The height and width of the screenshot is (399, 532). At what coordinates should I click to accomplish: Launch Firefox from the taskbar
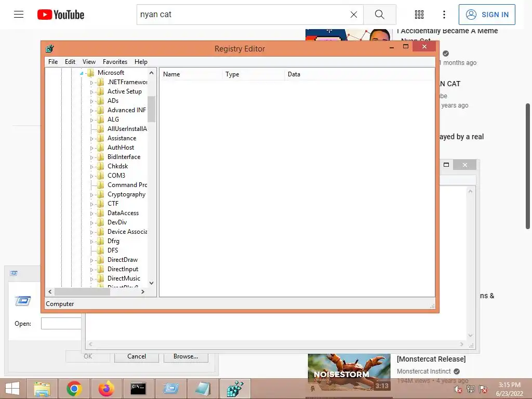[x=106, y=389]
